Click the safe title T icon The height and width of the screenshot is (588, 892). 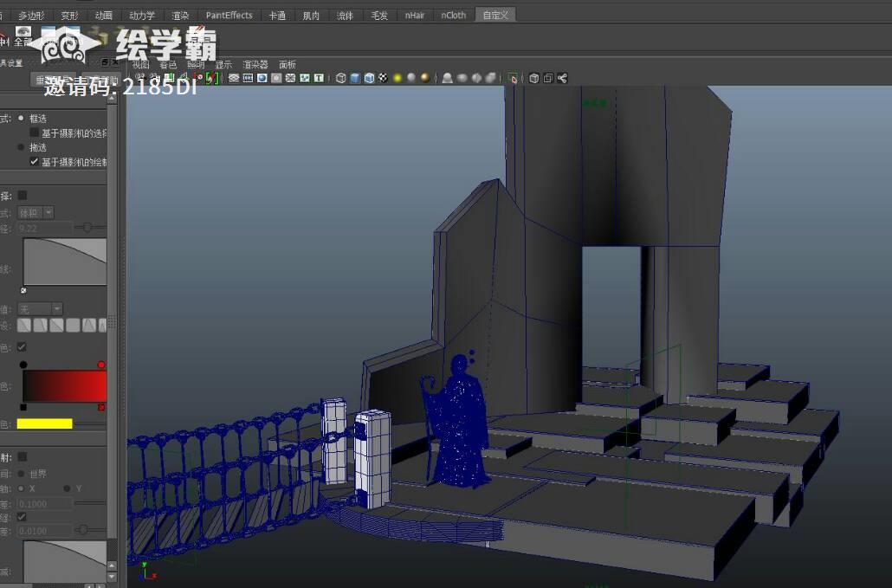[x=319, y=79]
